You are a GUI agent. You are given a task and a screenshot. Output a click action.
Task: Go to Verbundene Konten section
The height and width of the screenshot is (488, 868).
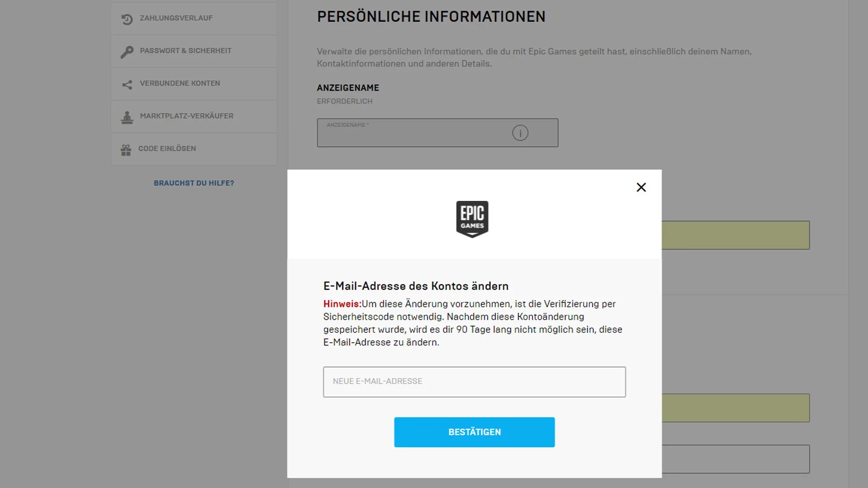[194, 84]
